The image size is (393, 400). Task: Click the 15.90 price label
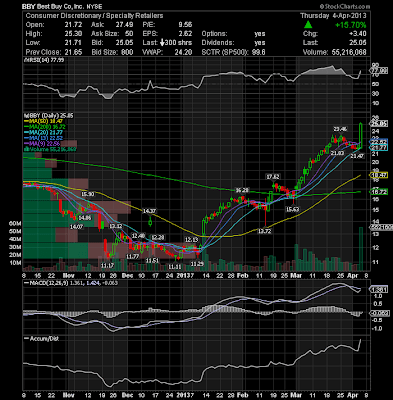tap(88, 194)
